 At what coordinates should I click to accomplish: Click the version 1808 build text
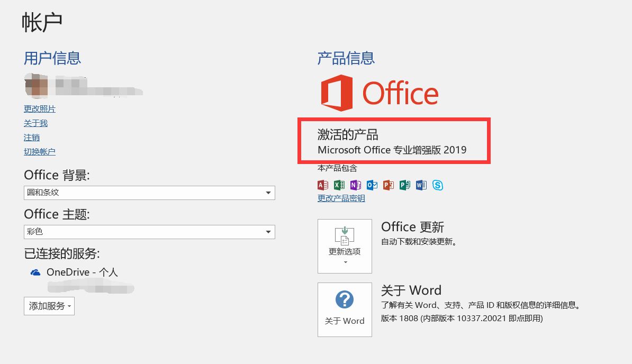(462, 319)
